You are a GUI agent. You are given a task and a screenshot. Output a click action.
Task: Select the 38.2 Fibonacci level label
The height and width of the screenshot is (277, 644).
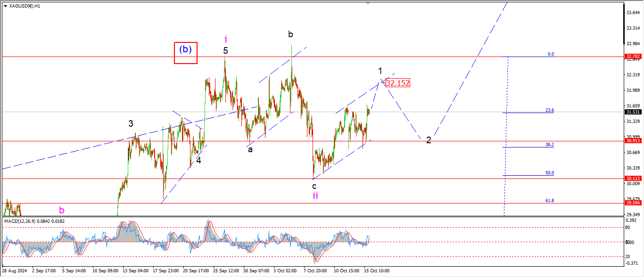tap(550, 145)
